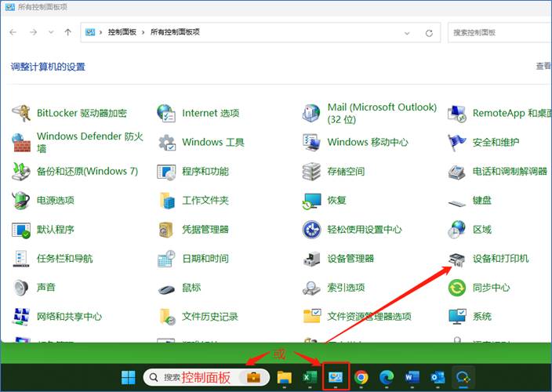Click the Mail (Microsoft Outlook) icon
Viewport: 552px width, 392px height.
311,114
